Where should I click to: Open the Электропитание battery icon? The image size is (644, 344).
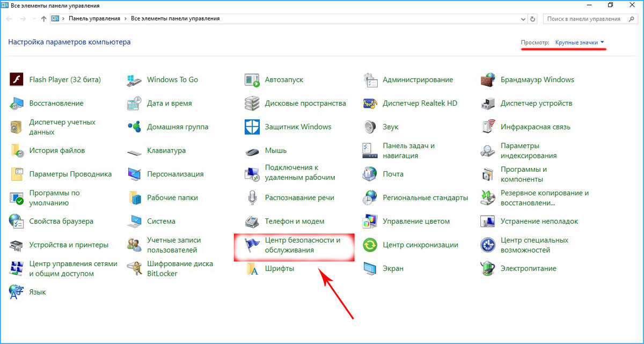click(488, 268)
